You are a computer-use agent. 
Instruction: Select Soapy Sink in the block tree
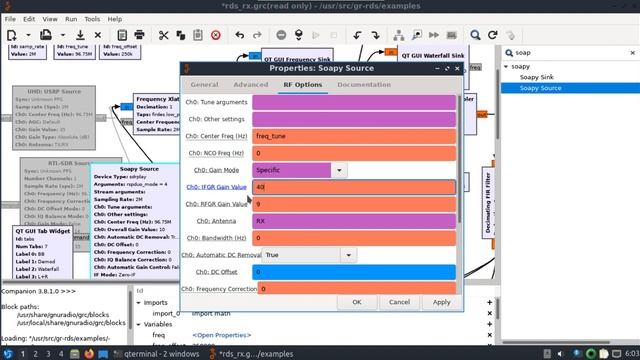(x=536, y=77)
